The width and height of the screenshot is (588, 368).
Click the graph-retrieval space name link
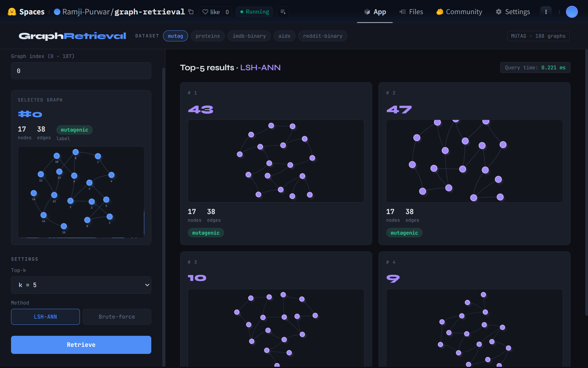tap(150, 12)
